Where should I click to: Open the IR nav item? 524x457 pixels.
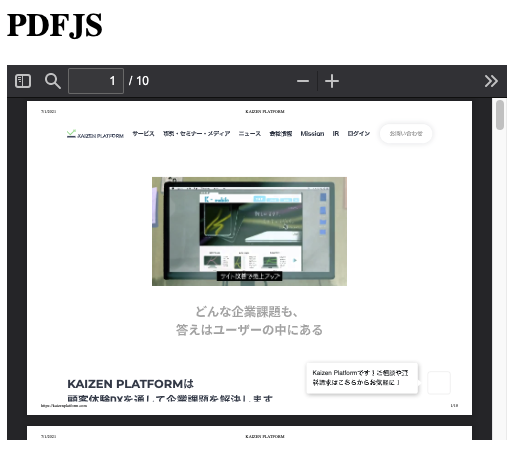tap(336, 134)
